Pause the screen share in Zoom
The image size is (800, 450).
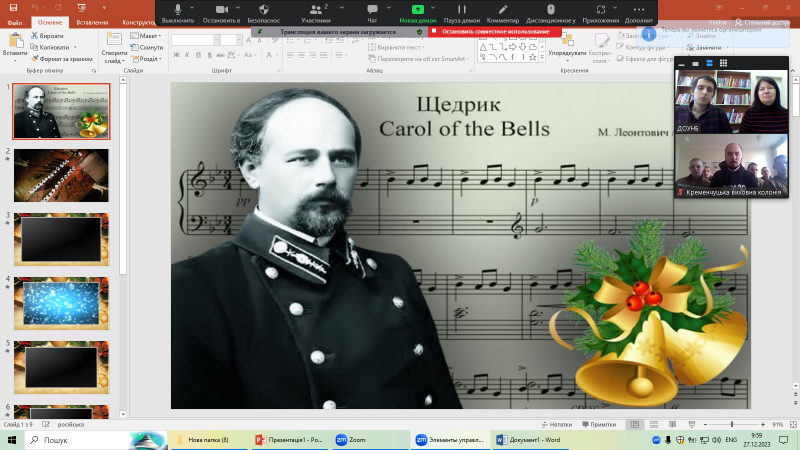[462, 13]
